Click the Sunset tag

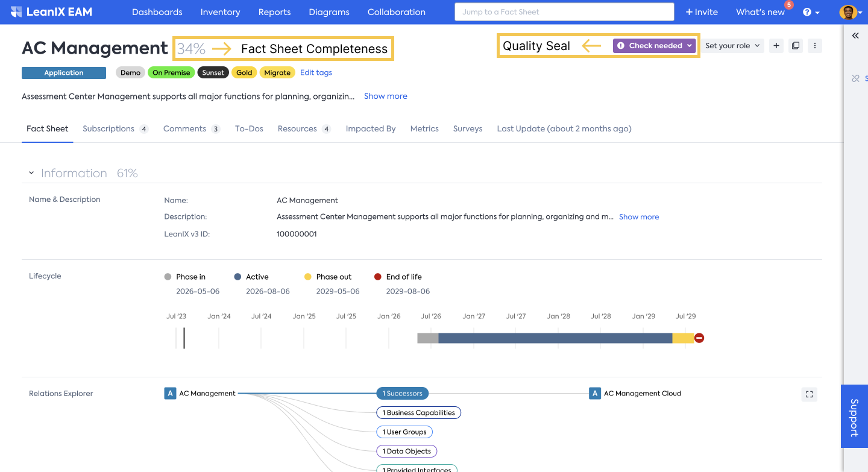coord(213,72)
